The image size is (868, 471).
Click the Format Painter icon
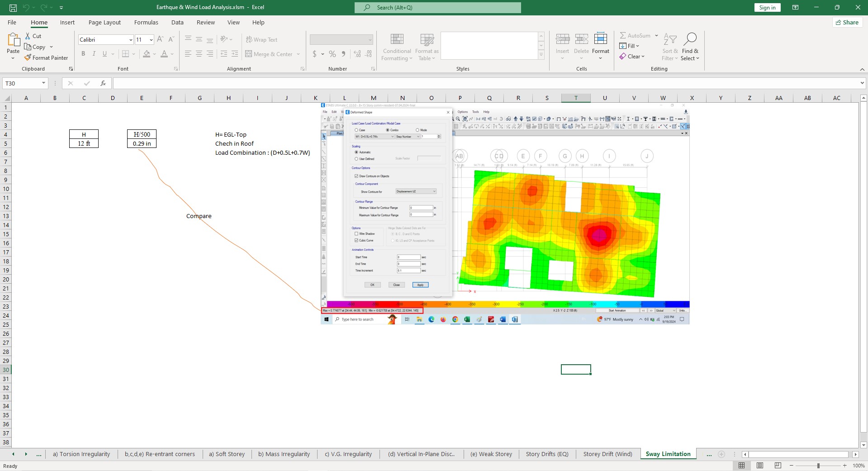28,58
